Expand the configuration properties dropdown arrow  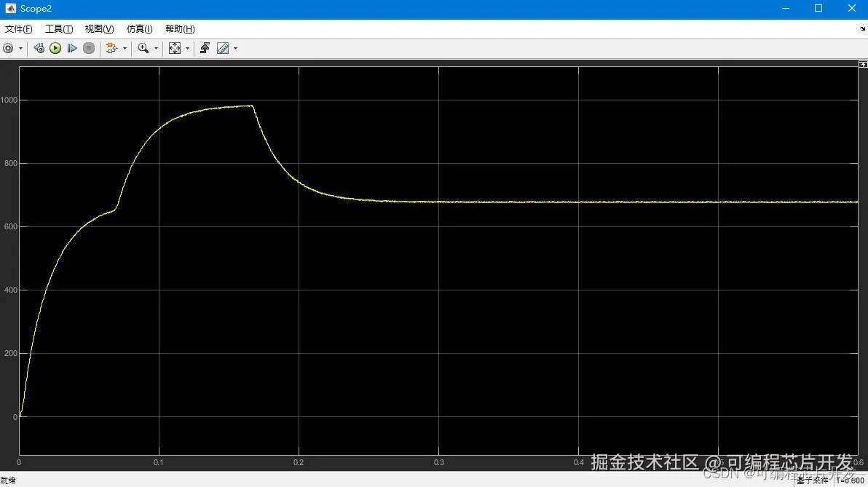pyautogui.click(x=20, y=48)
